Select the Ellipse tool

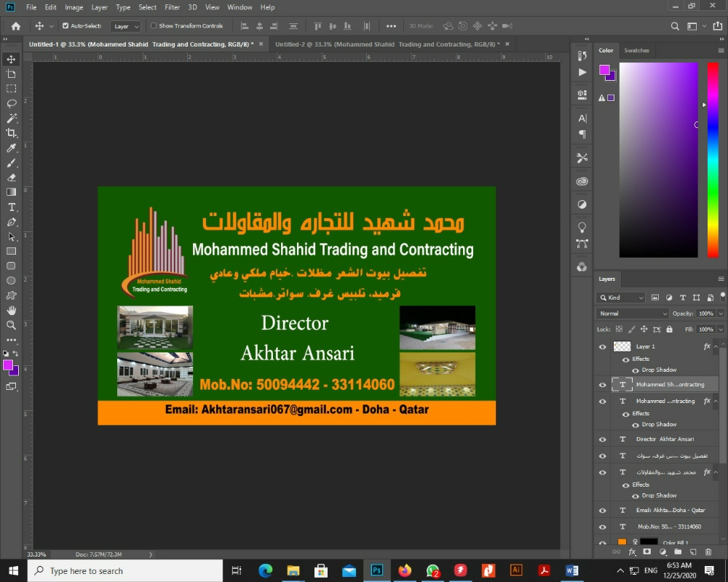click(12, 280)
